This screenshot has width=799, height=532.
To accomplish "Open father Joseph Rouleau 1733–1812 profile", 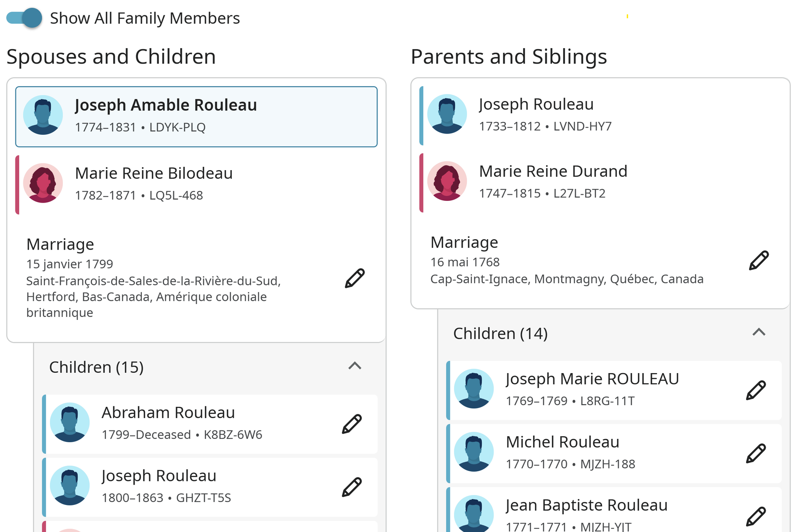I will pos(536,104).
